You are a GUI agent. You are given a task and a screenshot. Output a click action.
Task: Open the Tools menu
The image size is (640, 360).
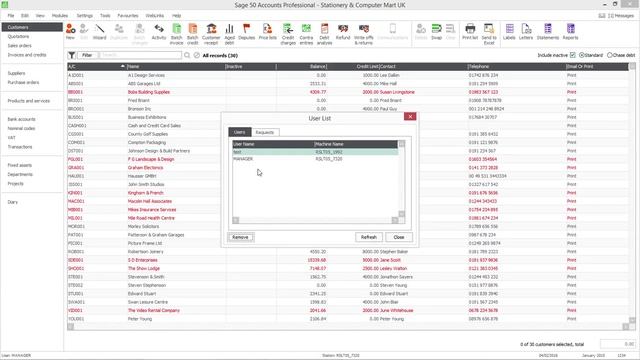click(x=105, y=16)
